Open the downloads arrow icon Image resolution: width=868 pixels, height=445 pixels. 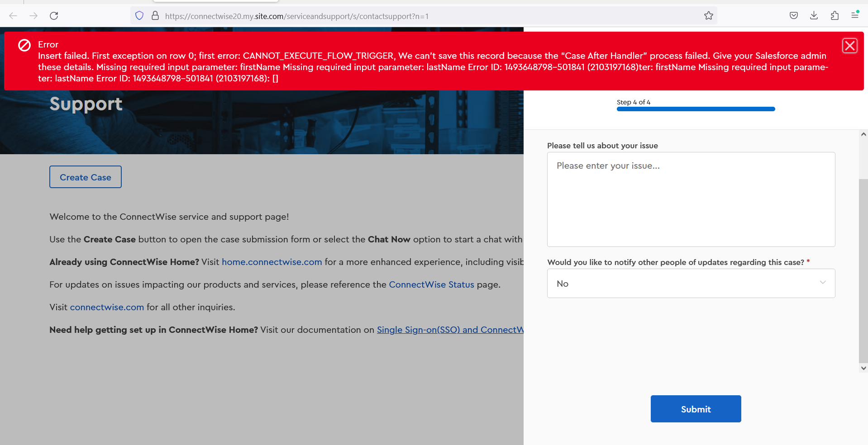click(x=814, y=16)
